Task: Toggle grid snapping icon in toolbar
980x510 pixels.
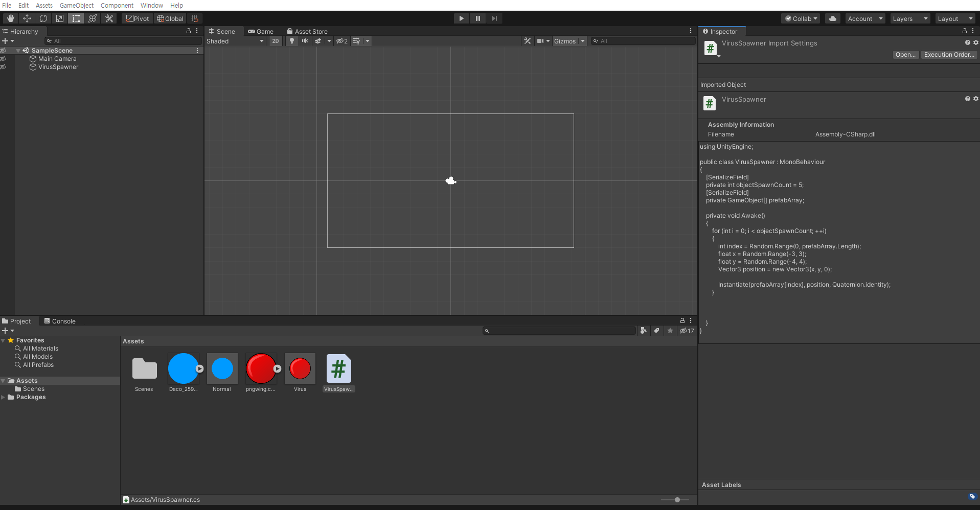Action: [195, 18]
